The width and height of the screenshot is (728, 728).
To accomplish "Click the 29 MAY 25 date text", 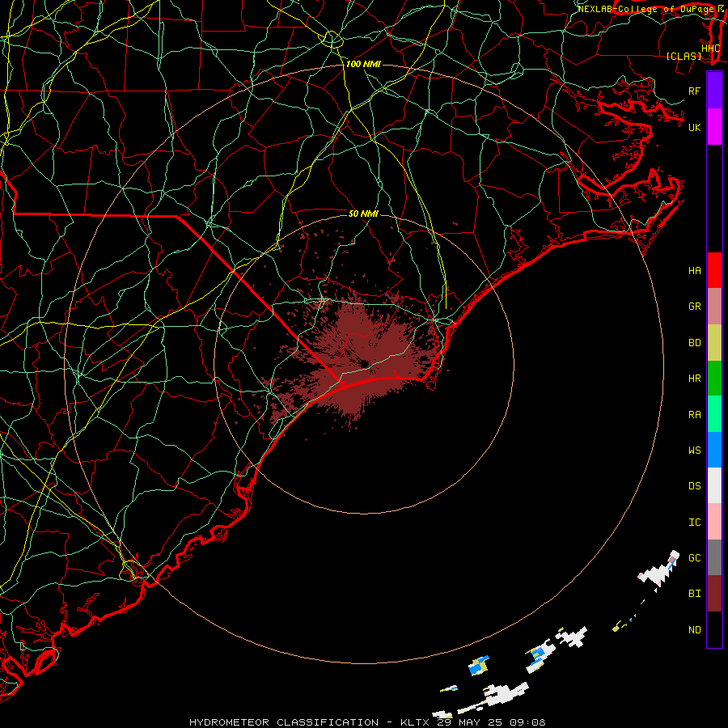I will (x=470, y=722).
